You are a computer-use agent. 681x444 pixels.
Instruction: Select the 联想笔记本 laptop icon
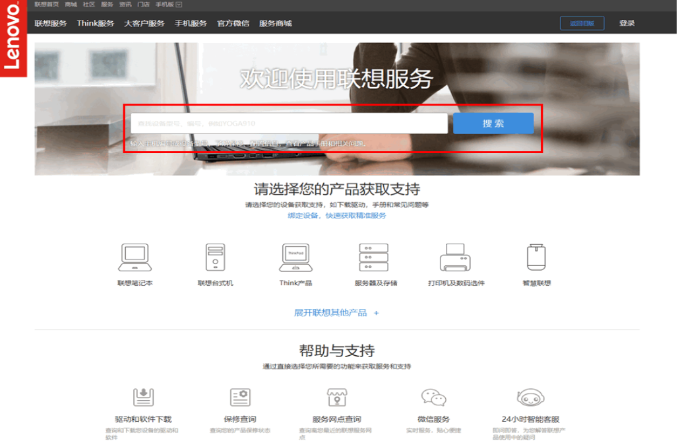(x=134, y=257)
